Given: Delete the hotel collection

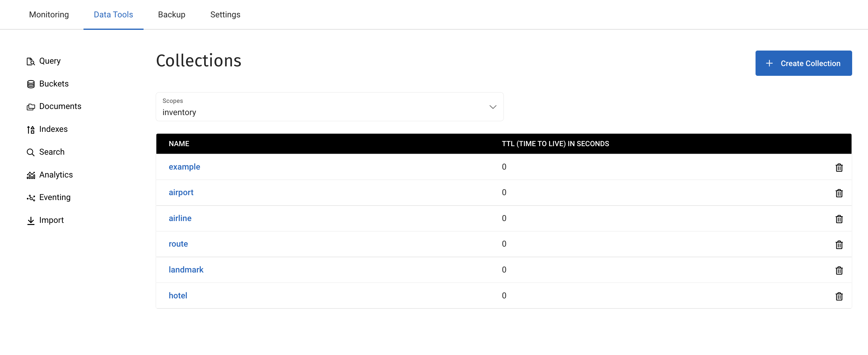Looking at the screenshot, I should (x=839, y=296).
